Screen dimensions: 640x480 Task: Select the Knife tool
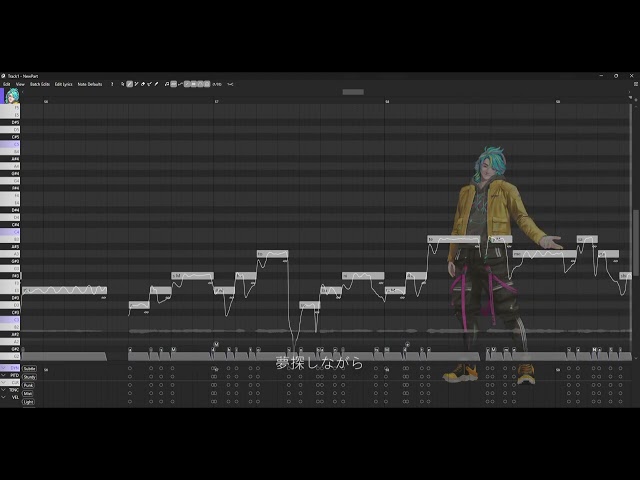[156, 84]
